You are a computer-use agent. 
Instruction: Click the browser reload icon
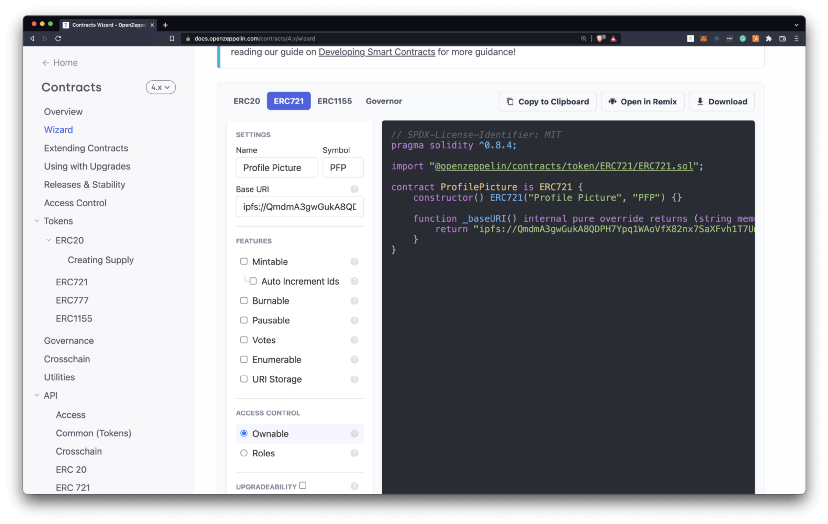(x=58, y=38)
